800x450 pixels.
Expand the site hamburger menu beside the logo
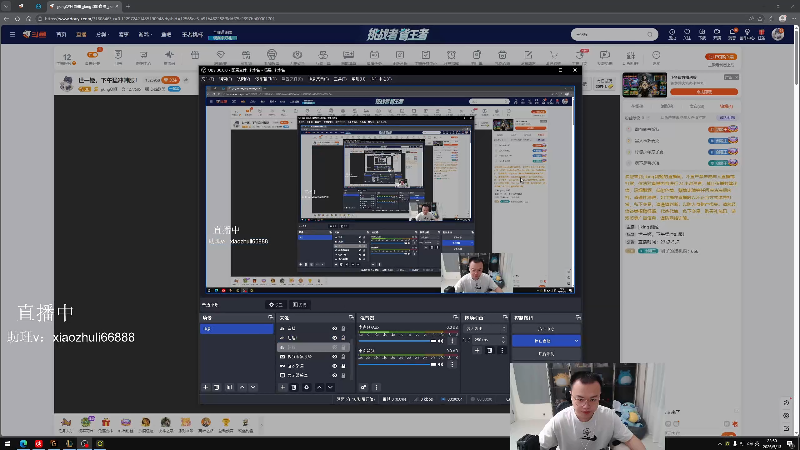tap(12, 34)
